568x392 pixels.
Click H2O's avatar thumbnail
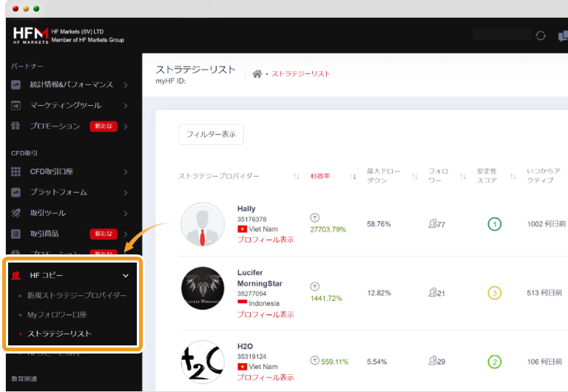203,362
